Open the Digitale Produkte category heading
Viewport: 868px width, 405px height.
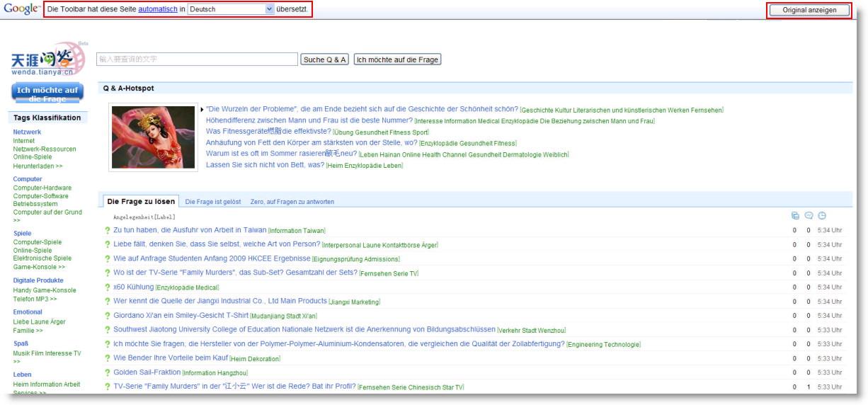point(38,280)
